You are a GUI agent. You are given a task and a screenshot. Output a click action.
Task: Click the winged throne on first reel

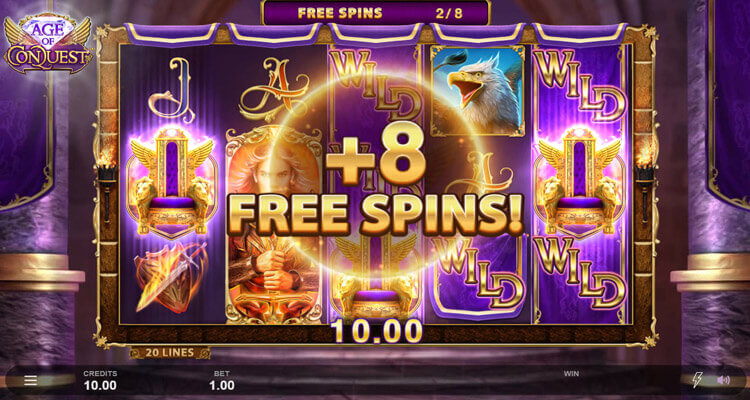[x=172, y=182]
